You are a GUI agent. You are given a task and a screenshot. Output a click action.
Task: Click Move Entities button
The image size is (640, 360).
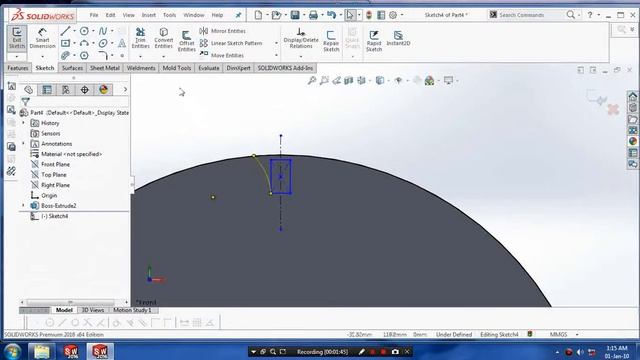tap(222, 55)
